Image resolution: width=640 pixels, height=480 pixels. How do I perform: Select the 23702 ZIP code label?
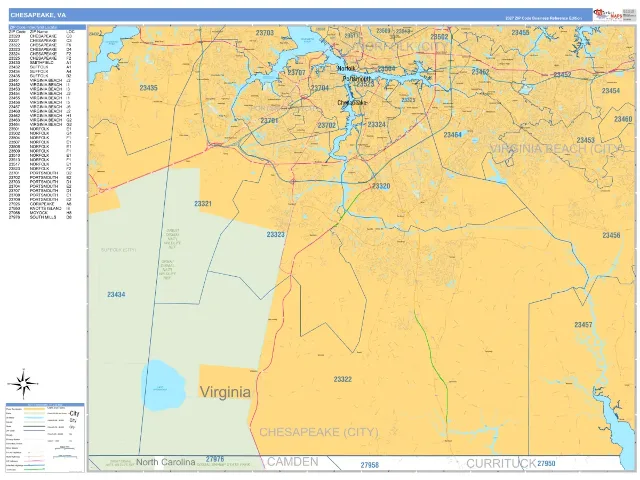(327, 125)
